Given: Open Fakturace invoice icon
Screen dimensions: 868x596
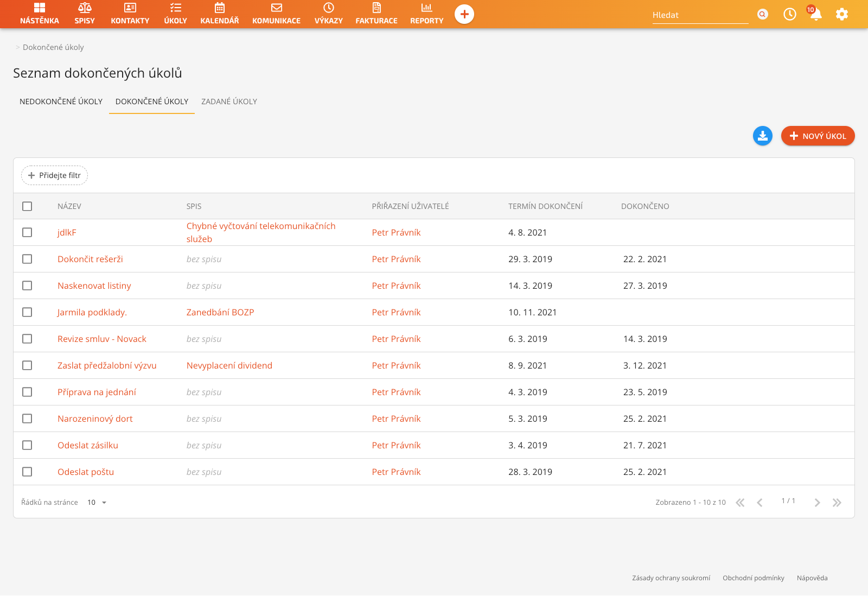Looking at the screenshot, I should (x=376, y=8).
